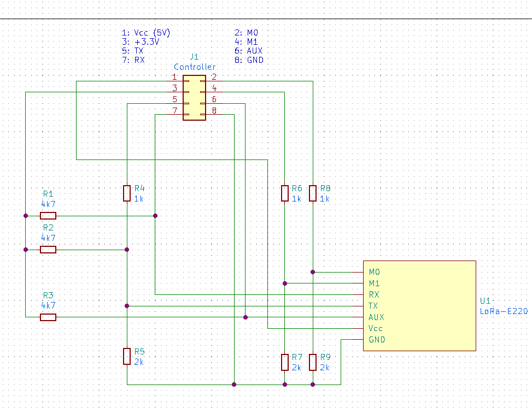
Task: Click the '2k' value of R5
Action: pyautogui.click(x=139, y=362)
